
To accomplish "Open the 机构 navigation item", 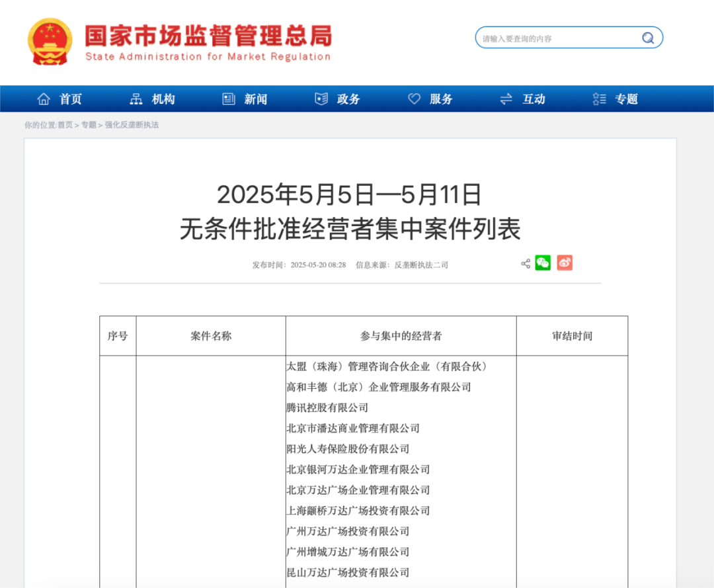I will [163, 99].
